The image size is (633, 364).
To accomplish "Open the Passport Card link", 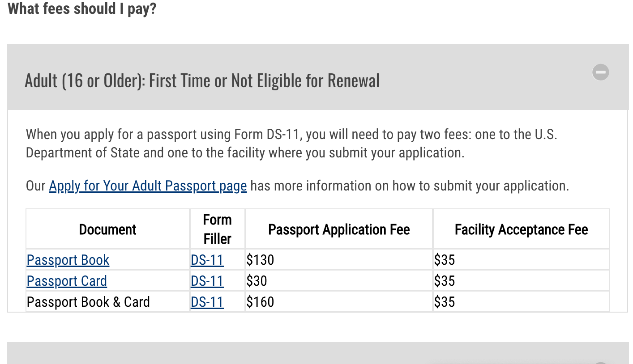I will click(67, 281).
